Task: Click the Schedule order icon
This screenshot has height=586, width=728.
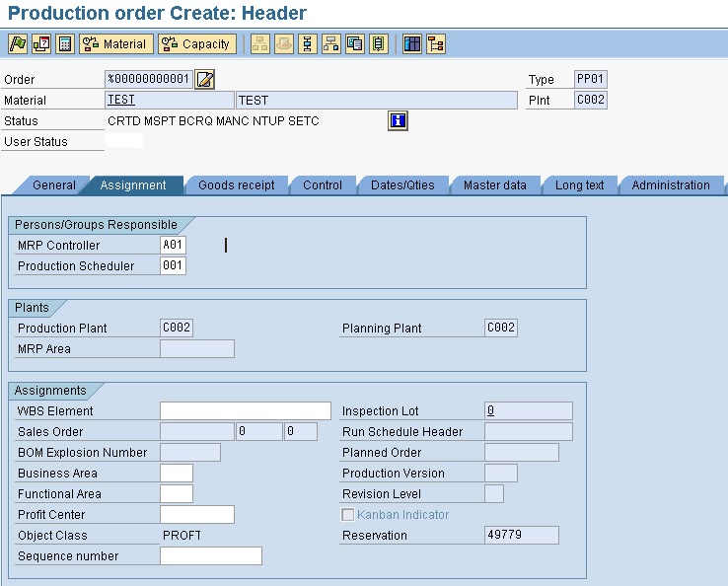Action: tap(41, 44)
